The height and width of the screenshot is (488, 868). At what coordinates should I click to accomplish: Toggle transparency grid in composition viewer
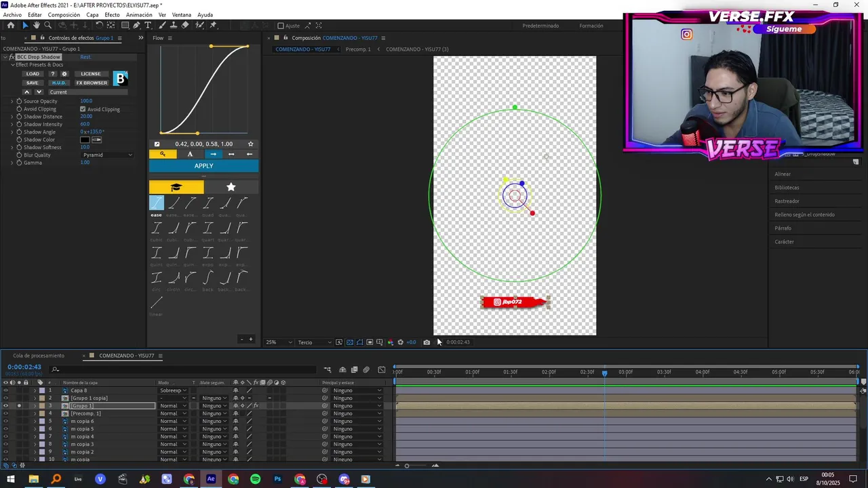coord(350,342)
